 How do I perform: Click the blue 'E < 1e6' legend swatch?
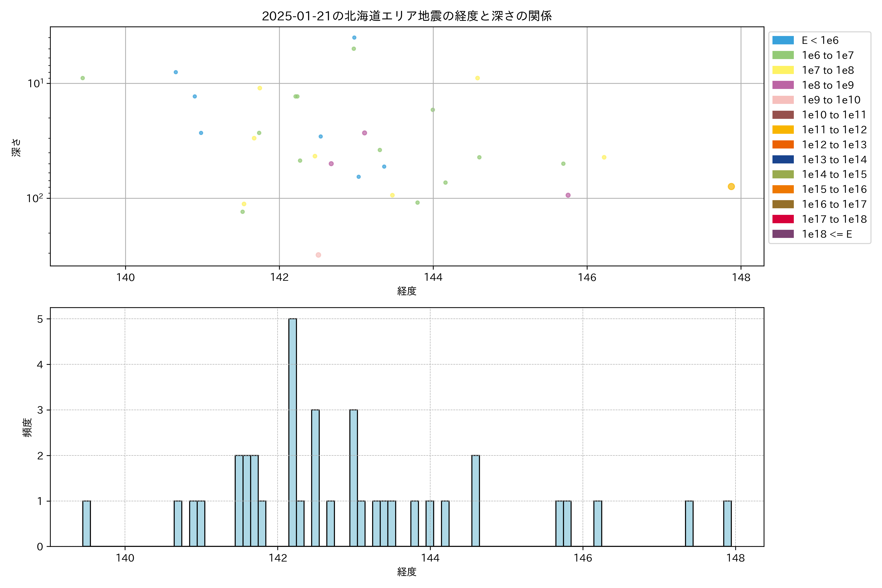coord(783,40)
